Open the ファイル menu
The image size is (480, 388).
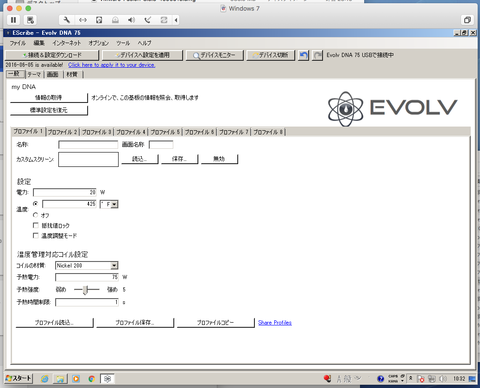pyautogui.click(x=18, y=43)
